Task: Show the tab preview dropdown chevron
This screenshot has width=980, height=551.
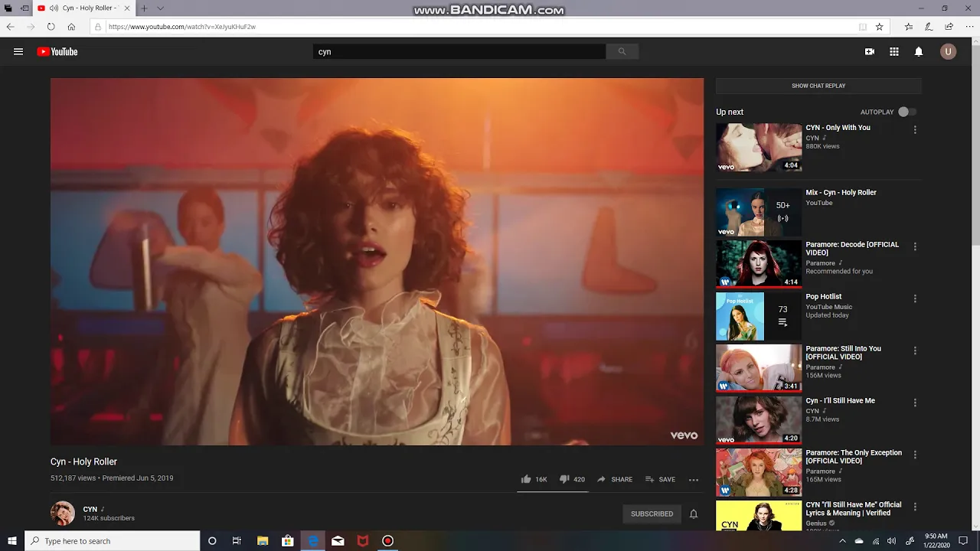Action: [x=160, y=8]
